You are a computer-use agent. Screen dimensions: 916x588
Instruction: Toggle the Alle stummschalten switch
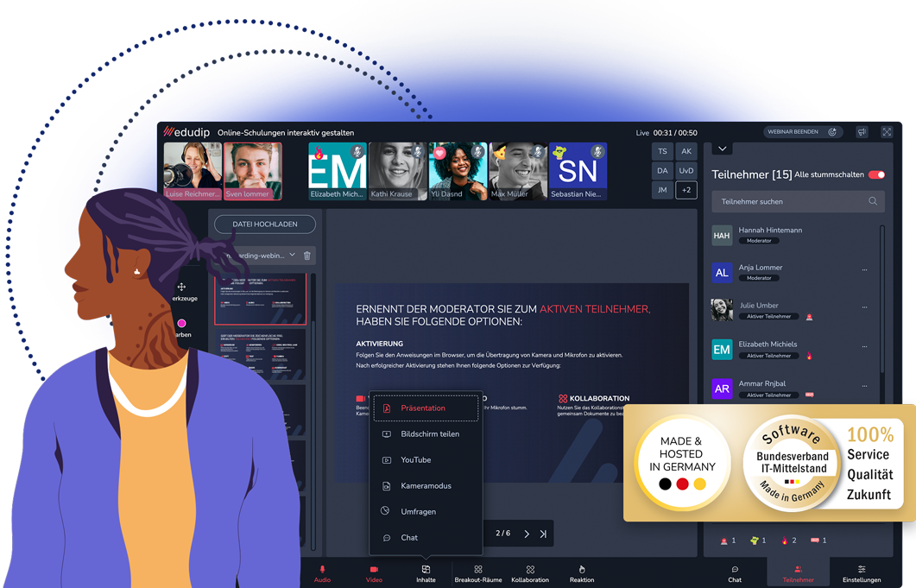point(877,174)
